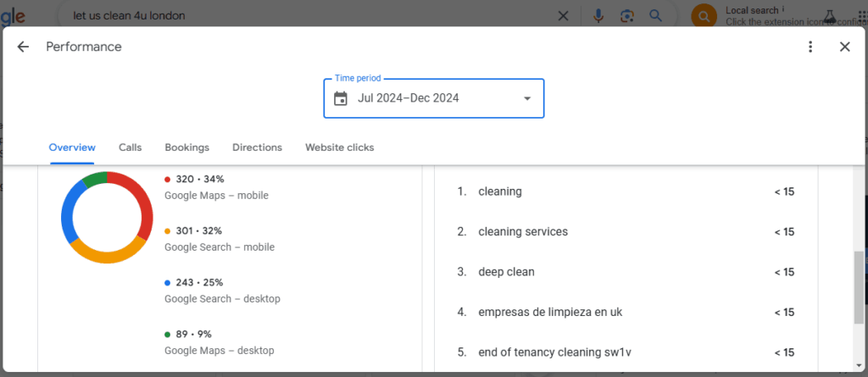
Task: Click the platform breakdown donut chart
Action: pos(107,217)
